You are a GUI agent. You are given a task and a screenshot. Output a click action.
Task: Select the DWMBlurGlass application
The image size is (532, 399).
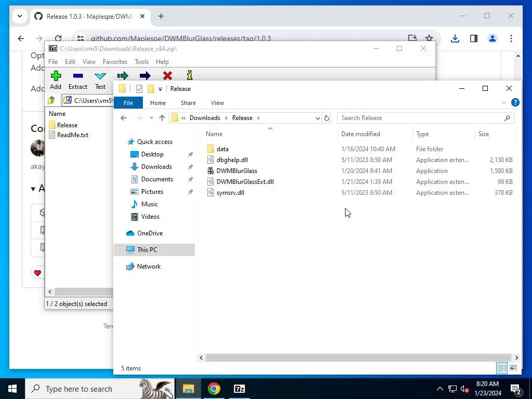[x=237, y=170]
